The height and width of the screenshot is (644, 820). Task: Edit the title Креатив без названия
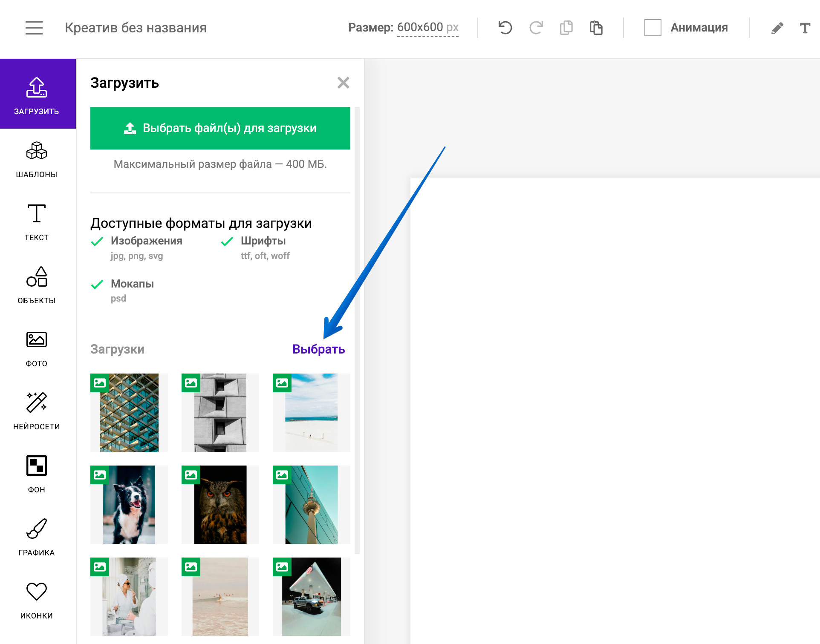click(x=136, y=28)
